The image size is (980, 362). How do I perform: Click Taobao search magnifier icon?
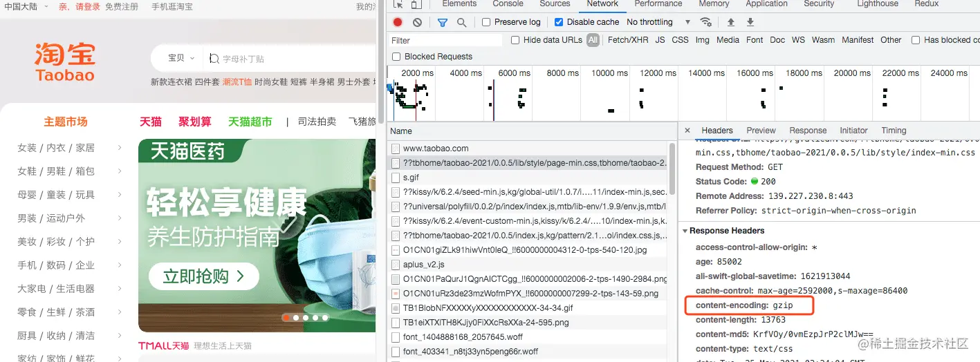(x=214, y=59)
